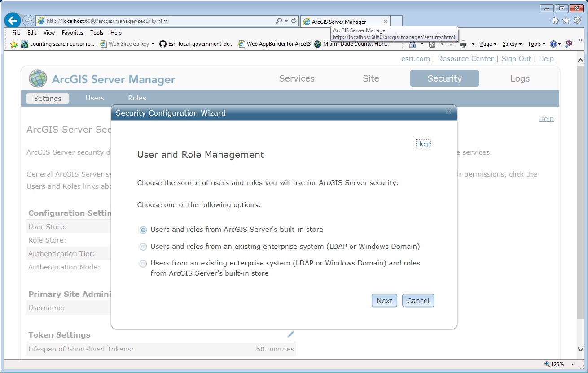Image resolution: width=588 pixels, height=373 pixels.
Task: Open the esri.com link
Action: tap(416, 59)
